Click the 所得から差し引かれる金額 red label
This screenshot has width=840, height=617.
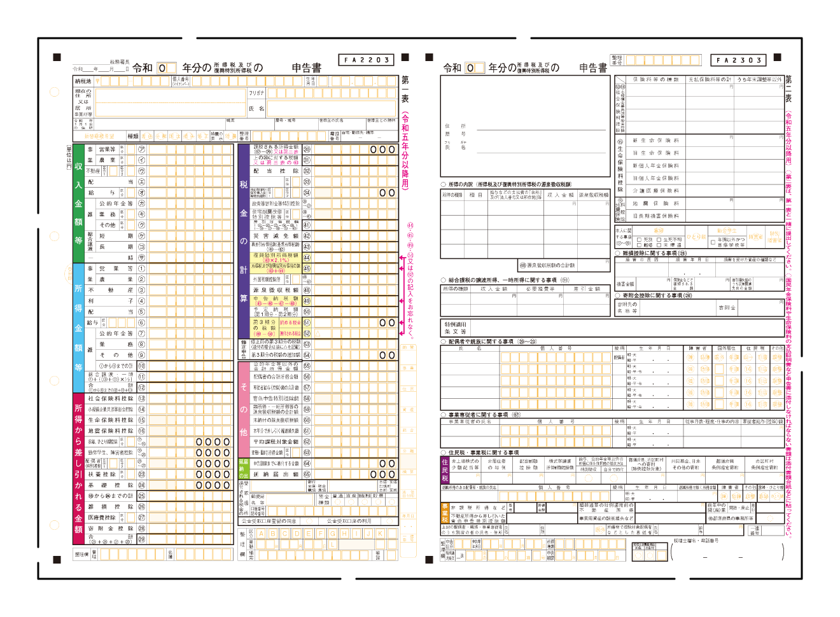[x=79, y=469]
